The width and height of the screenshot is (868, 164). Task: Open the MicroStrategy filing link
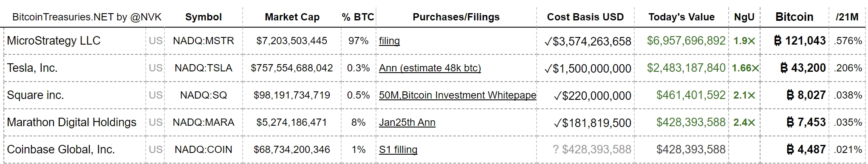[x=389, y=41]
